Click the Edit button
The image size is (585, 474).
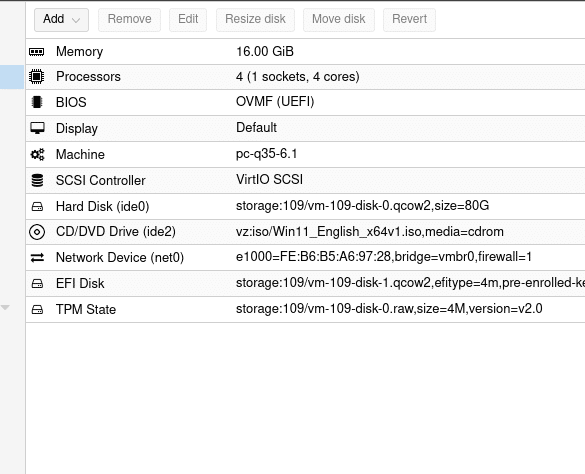point(188,19)
